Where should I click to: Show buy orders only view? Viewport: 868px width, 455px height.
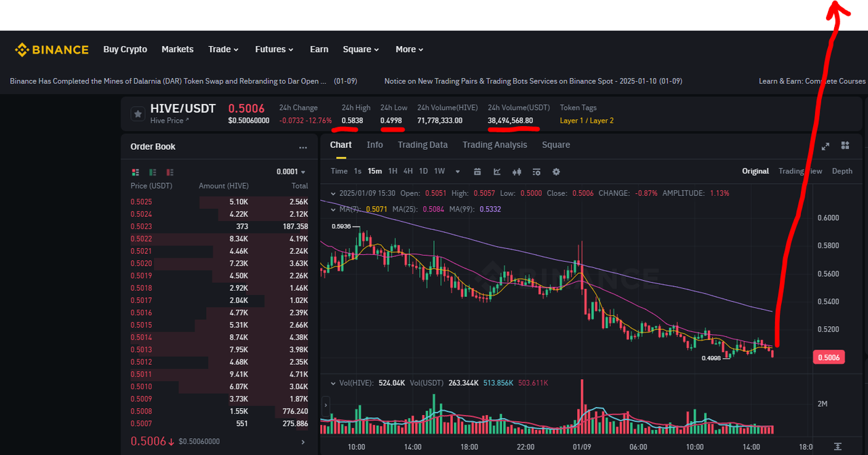point(153,172)
